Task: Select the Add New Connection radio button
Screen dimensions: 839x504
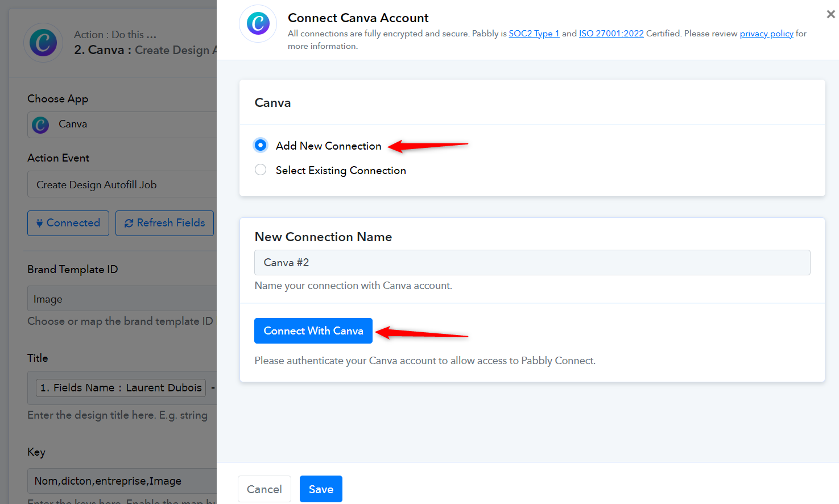Action: pos(261,145)
